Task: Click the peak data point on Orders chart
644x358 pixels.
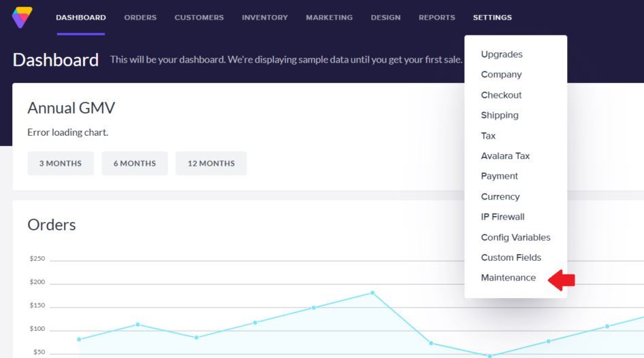Action: [372, 293]
